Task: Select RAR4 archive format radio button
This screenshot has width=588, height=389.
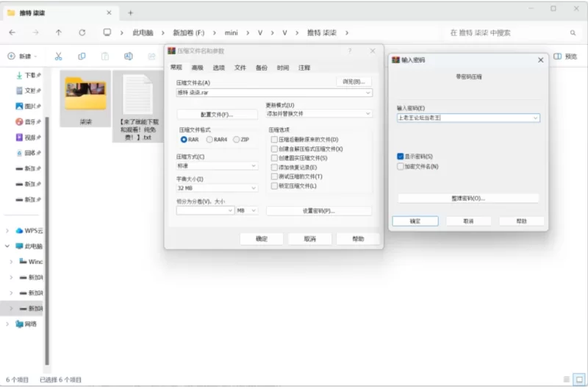Action: [209, 140]
